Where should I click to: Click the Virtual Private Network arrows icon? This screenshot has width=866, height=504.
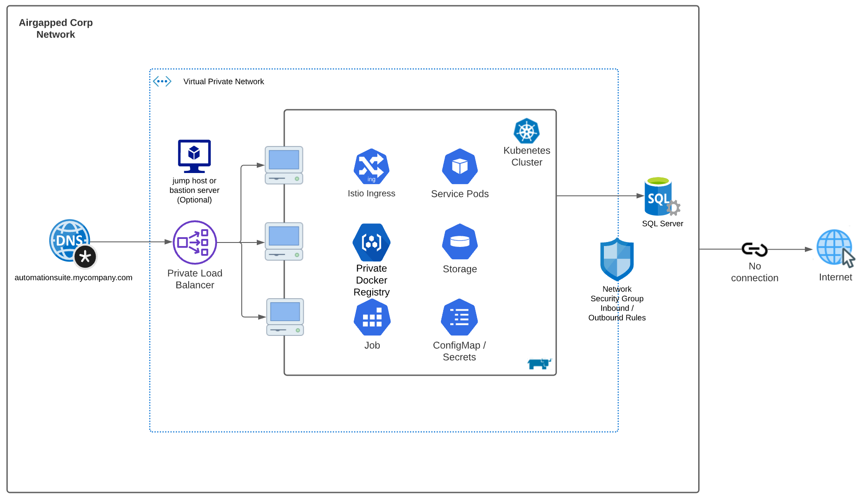[x=162, y=81]
